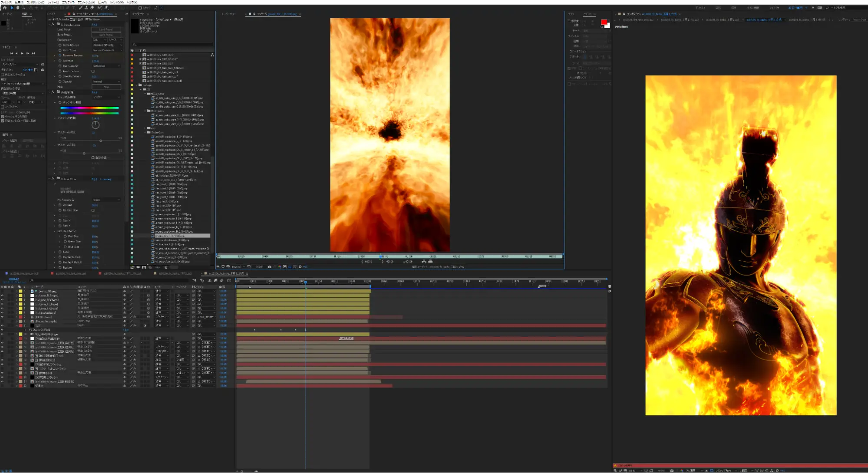This screenshot has height=473, width=868.
Task: Select the Zoom magnifier tool
Action: click(x=23, y=8)
